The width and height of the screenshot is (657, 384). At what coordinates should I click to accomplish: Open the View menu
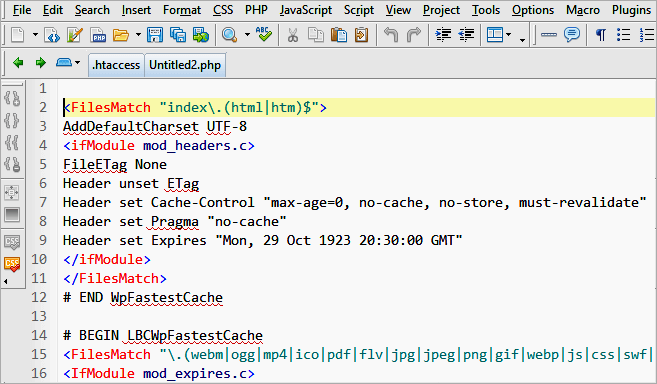[x=398, y=10]
